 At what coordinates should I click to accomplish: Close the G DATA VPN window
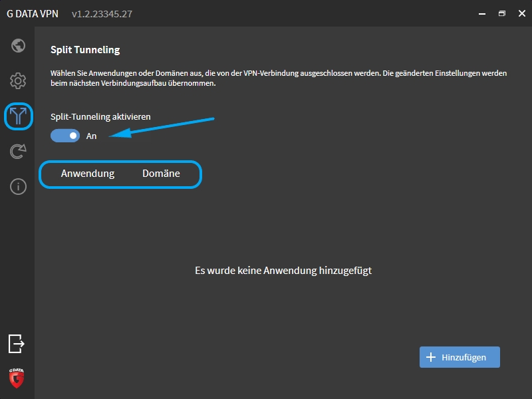pos(522,13)
